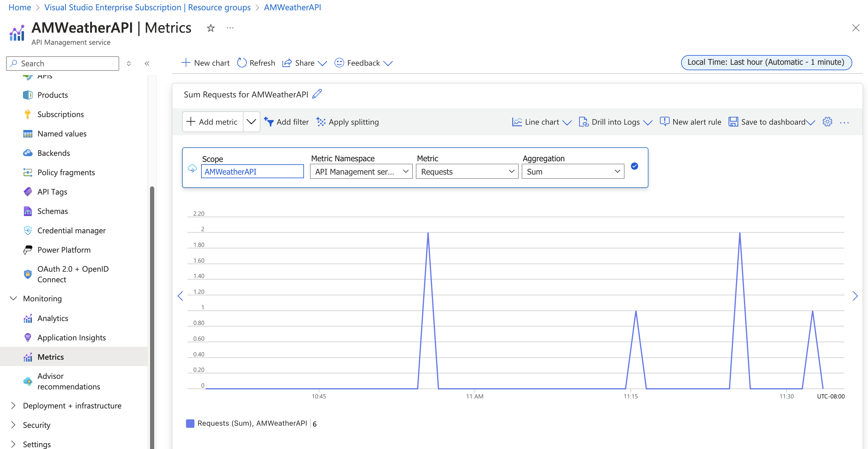Viewport: 868px width, 449px height.
Task: Click the AMWeatherAPI breadcrumb link
Action: pyautogui.click(x=292, y=7)
